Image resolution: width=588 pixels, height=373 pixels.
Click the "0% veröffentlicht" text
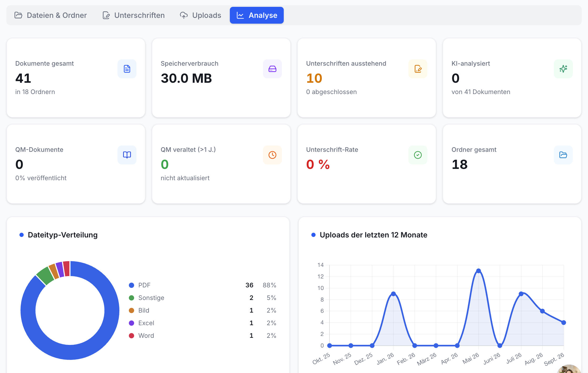click(x=41, y=178)
